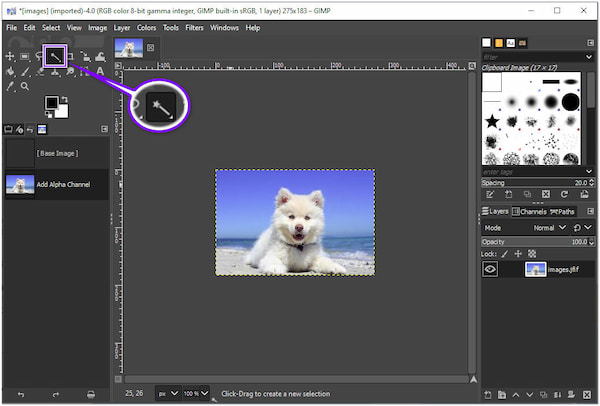Click redo button in Undo History
Viewport: 600px width, 406px height.
tap(56, 394)
